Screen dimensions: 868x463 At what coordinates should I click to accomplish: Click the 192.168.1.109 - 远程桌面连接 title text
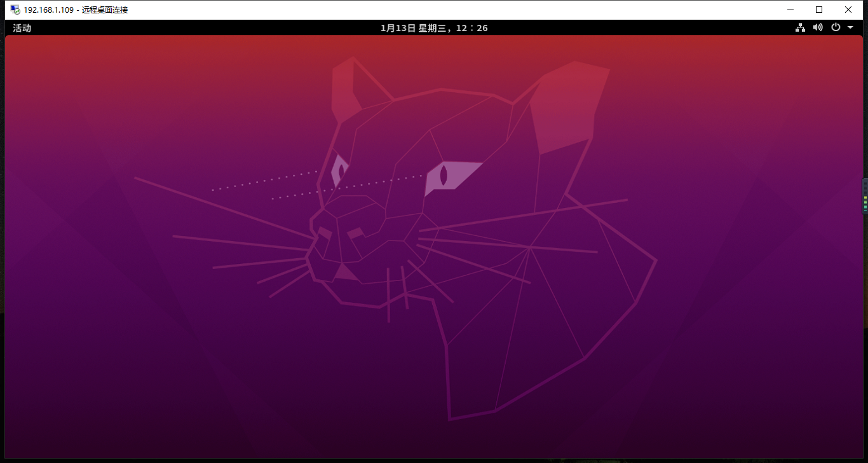(x=76, y=10)
